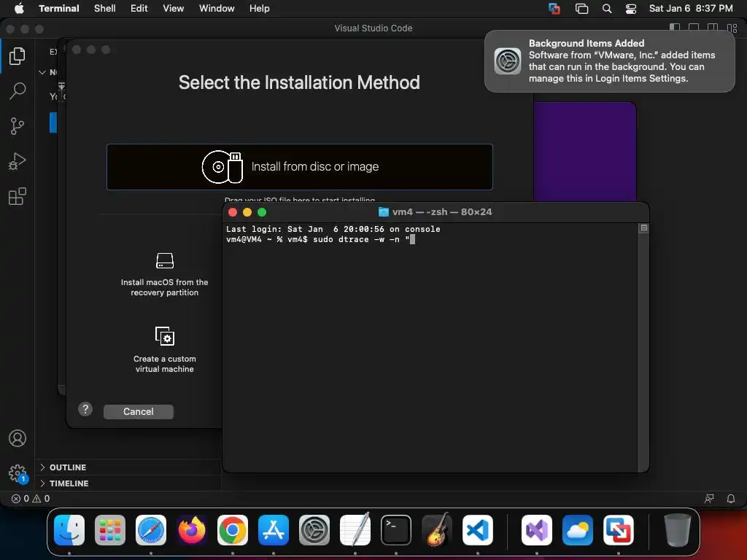Viewport: 747px width, 560px height.
Task: Toggle primary sidebar layout icon in VS Code title bar
Action: pos(675,28)
